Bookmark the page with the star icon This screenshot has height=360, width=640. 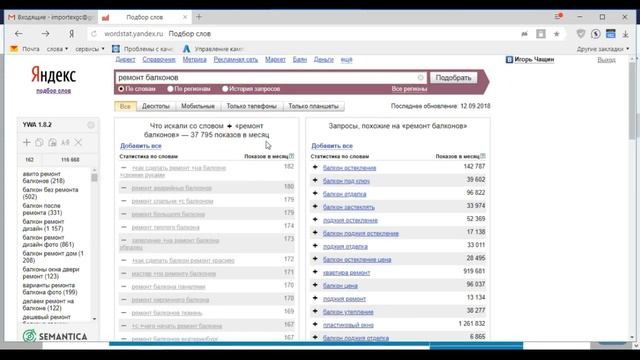pyautogui.click(x=556, y=34)
